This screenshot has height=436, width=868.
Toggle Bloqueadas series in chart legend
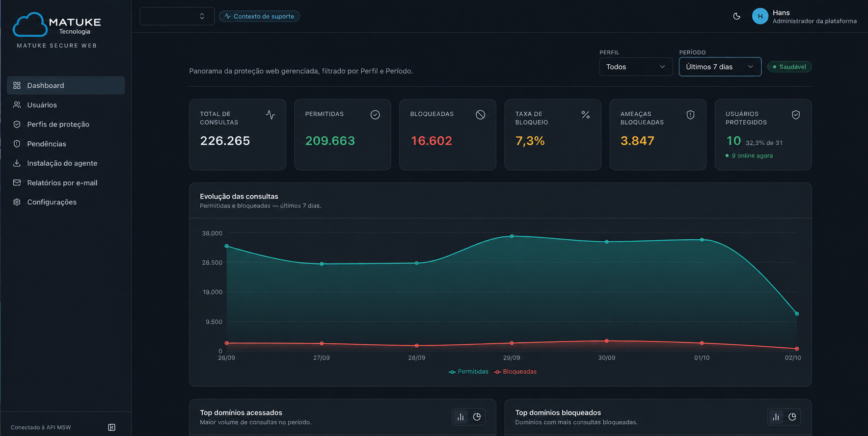[515, 372]
